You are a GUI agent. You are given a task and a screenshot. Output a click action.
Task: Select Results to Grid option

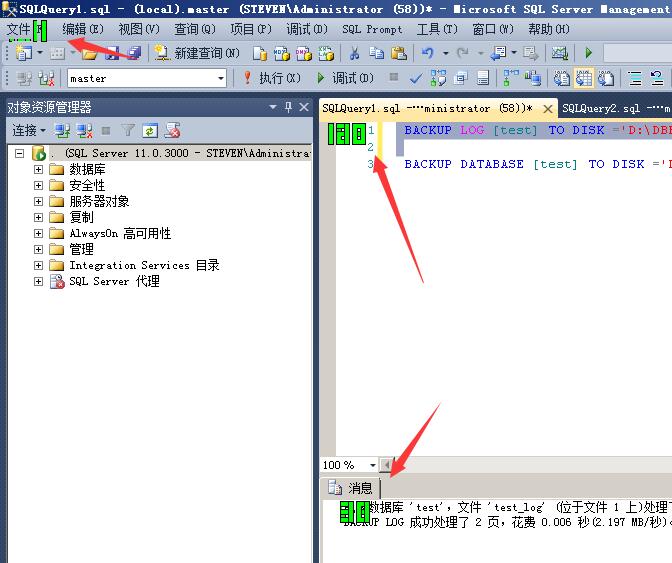(x=584, y=78)
